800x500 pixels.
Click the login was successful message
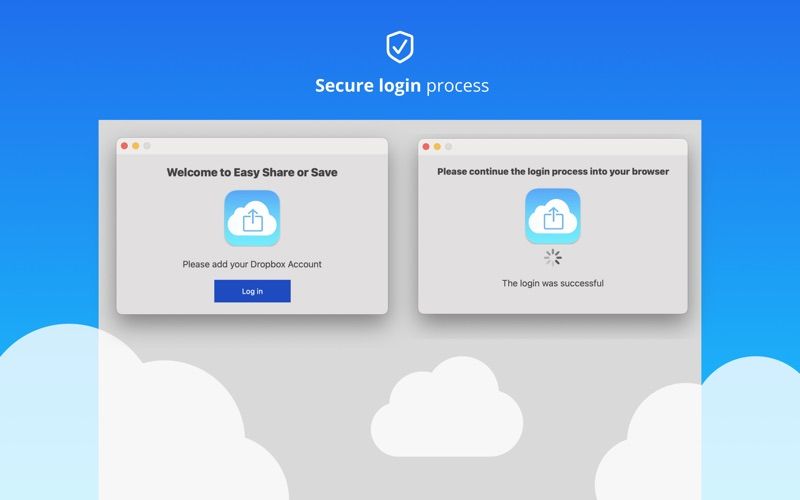coord(553,283)
